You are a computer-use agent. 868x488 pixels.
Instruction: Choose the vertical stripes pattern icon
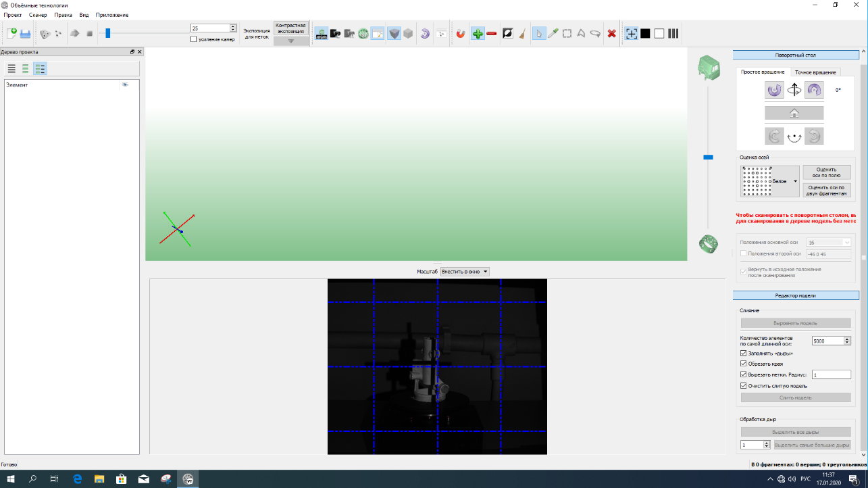673,33
